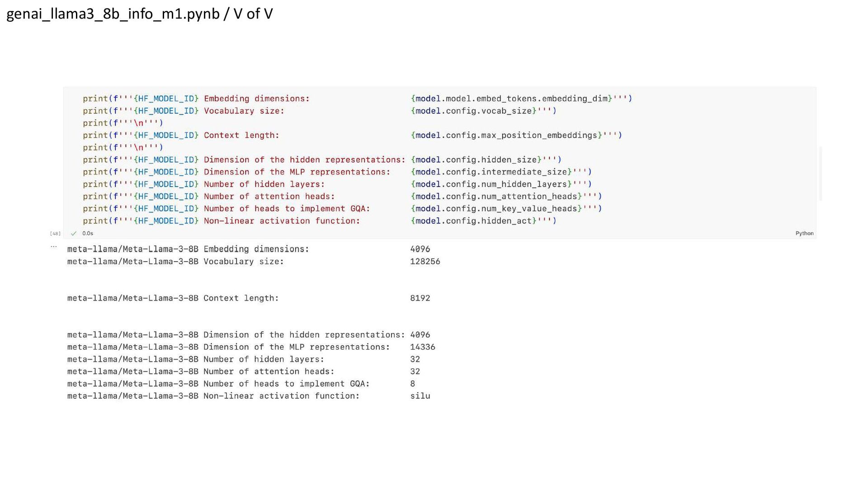Click output line Number of heads to implement GQA
The width and height of the screenshot is (868, 488).
coord(241,384)
